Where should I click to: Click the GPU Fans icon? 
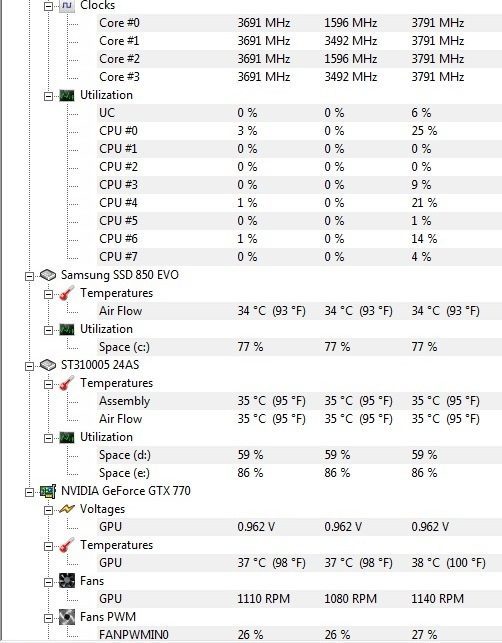[x=66, y=581]
